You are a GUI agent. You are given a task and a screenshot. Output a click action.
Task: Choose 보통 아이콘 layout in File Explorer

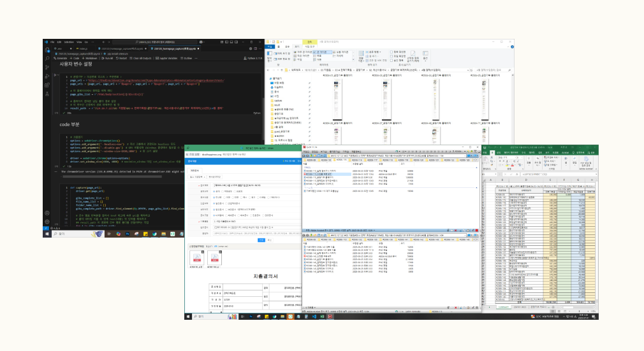(340, 52)
